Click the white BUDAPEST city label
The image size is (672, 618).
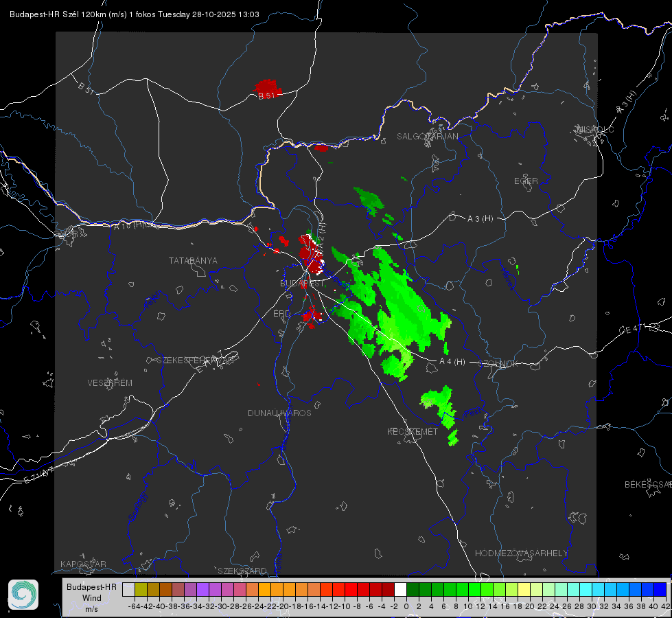(302, 284)
